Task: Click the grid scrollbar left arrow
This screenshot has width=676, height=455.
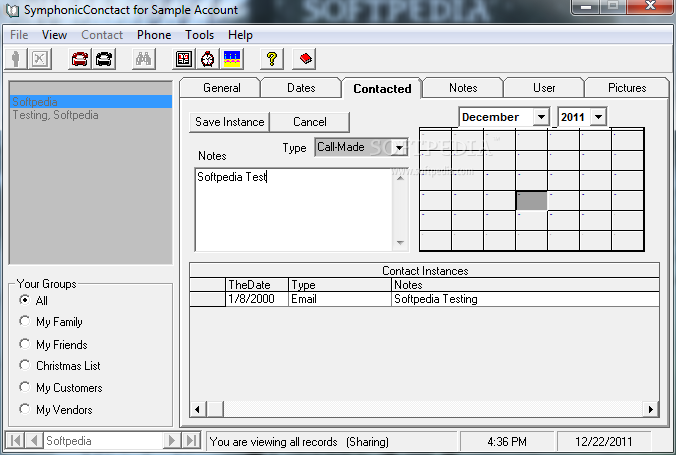Action: (198, 409)
